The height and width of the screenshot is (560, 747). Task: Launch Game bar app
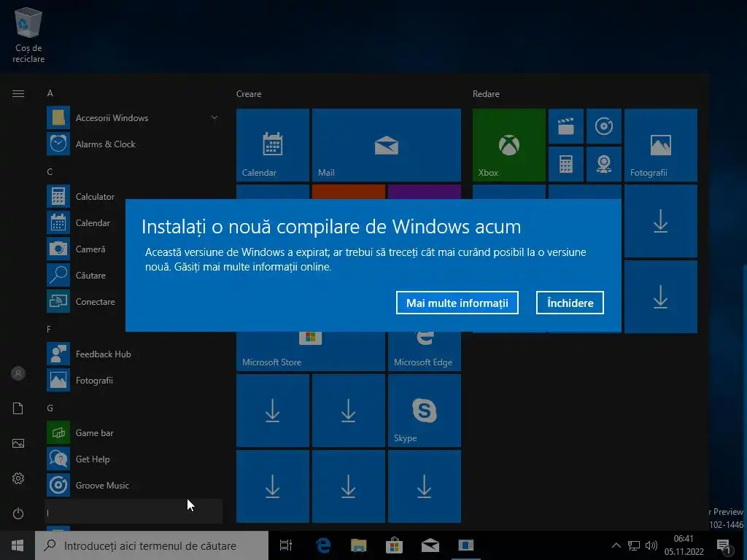pyautogui.click(x=133, y=433)
